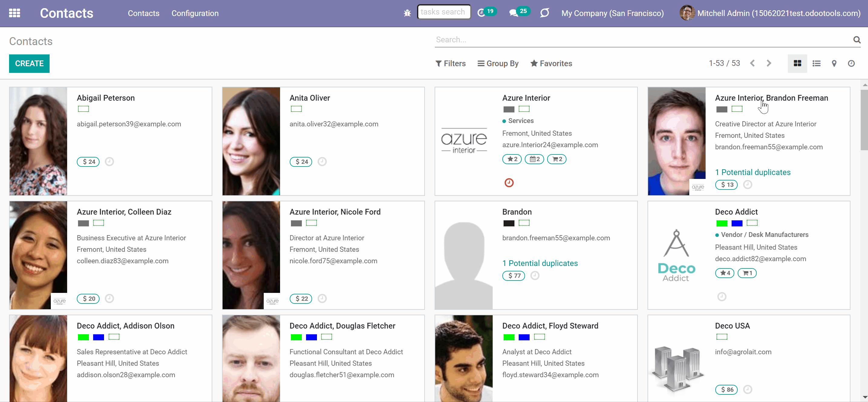Open the Favorites dropdown
Viewport: 868px width, 402px height.
coord(551,63)
